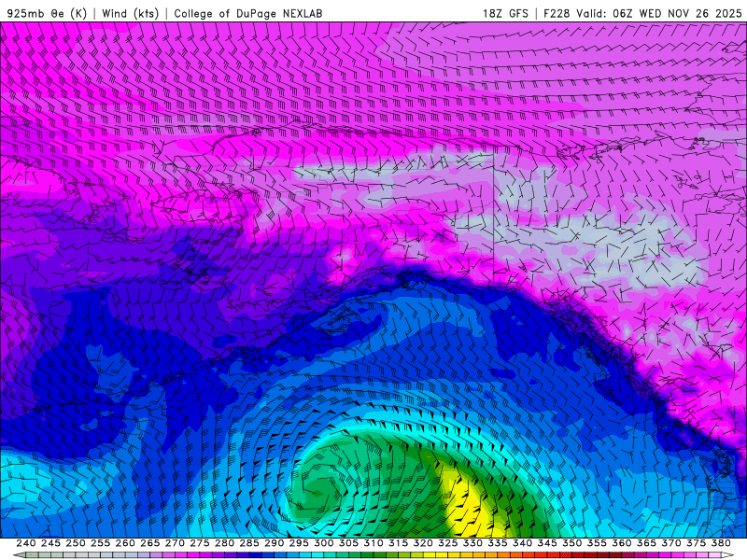Image resolution: width=747 pixels, height=560 pixels.
Task: Select the 245 color scale label
Action: coord(50,543)
